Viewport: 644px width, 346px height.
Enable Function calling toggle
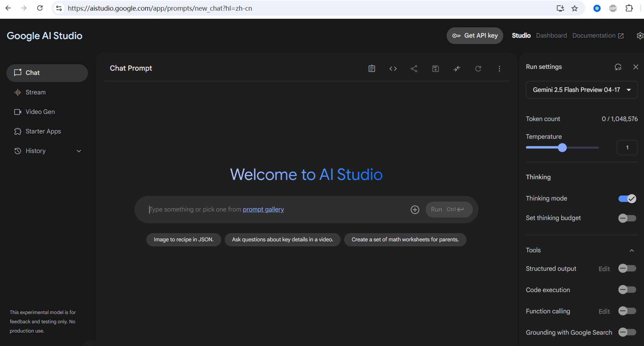[627, 311]
